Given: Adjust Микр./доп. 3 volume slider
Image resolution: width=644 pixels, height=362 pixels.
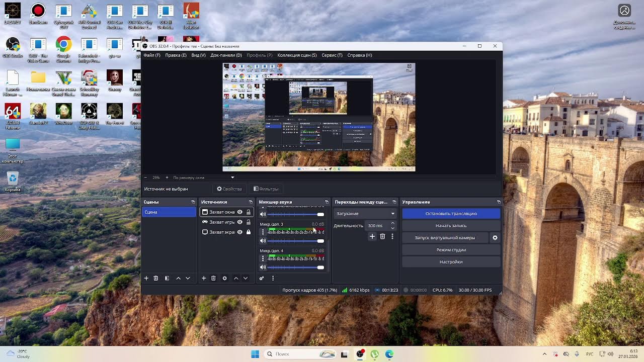Looking at the screenshot, I should click(x=296, y=241).
